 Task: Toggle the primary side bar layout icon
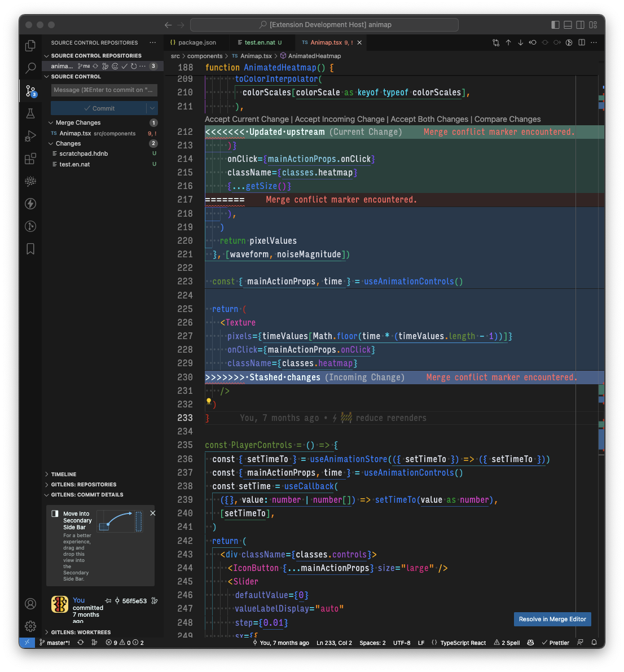pyautogui.click(x=555, y=25)
